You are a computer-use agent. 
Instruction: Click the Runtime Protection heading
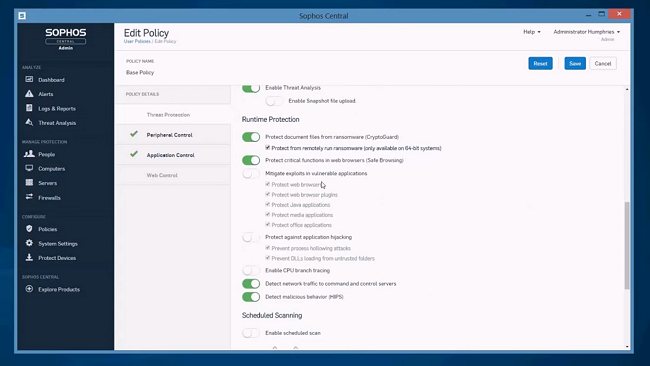click(270, 119)
